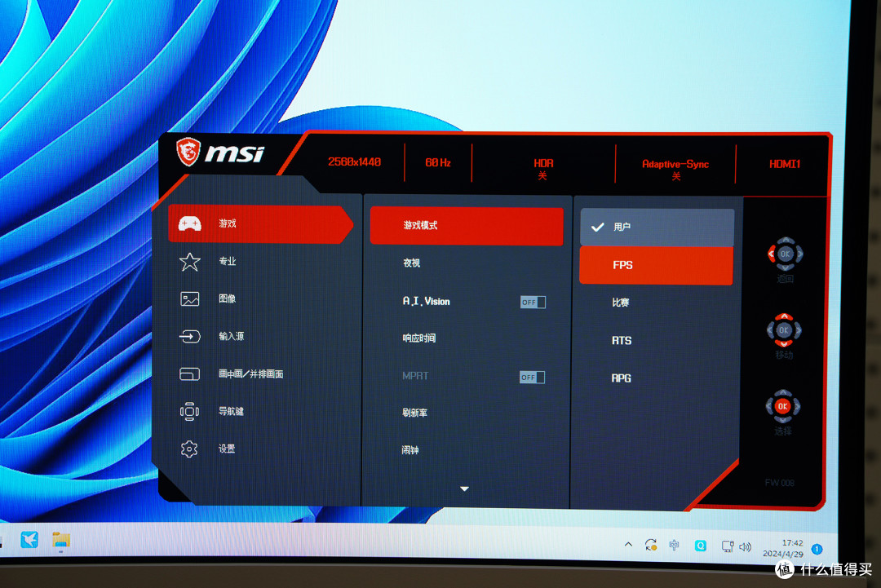Click the 选择 OK joystick icon
Image resolution: width=881 pixels, height=588 pixels.
[782, 406]
